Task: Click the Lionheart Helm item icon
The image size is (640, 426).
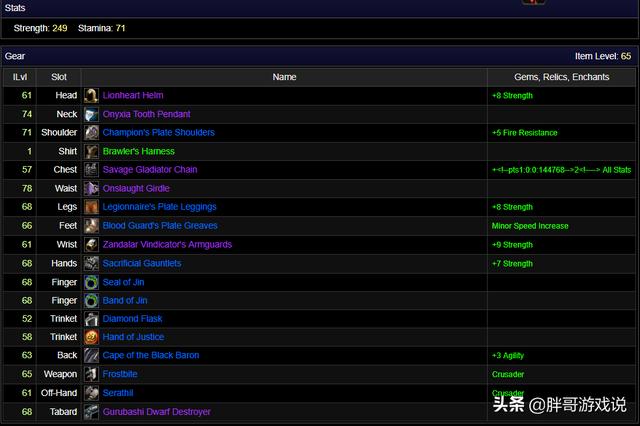Action: (x=92, y=96)
